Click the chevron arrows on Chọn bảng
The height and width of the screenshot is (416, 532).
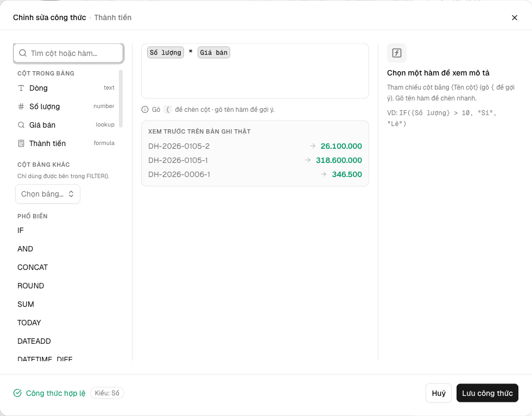tap(71, 194)
